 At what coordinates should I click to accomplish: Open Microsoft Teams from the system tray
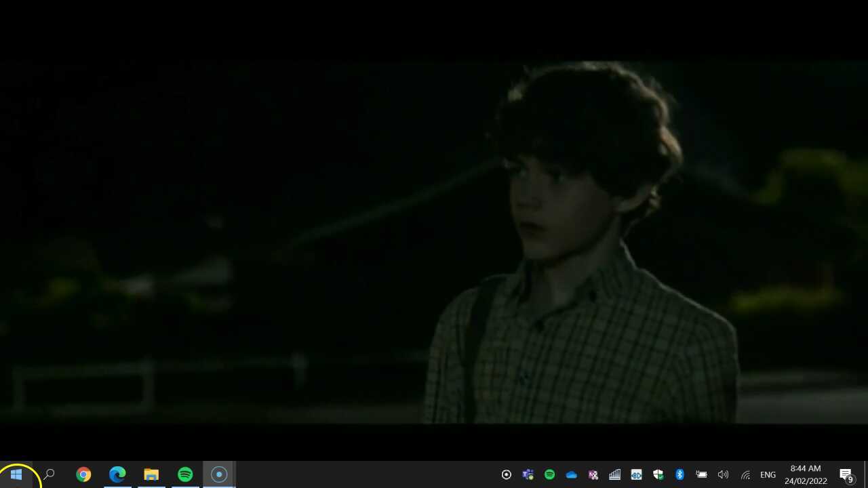pyautogui.click(x=528, y=474)
